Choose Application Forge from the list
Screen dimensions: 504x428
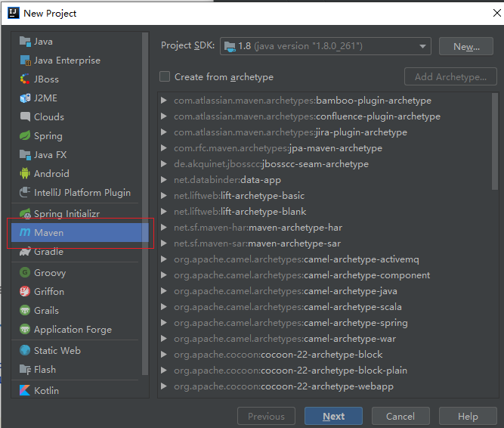click(x=73, y=330)
